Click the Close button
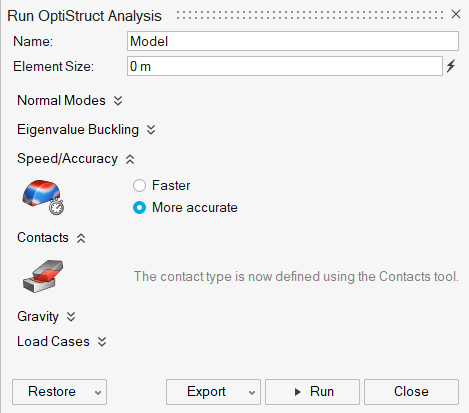469x413 pixels. click(x=411, y=392)
